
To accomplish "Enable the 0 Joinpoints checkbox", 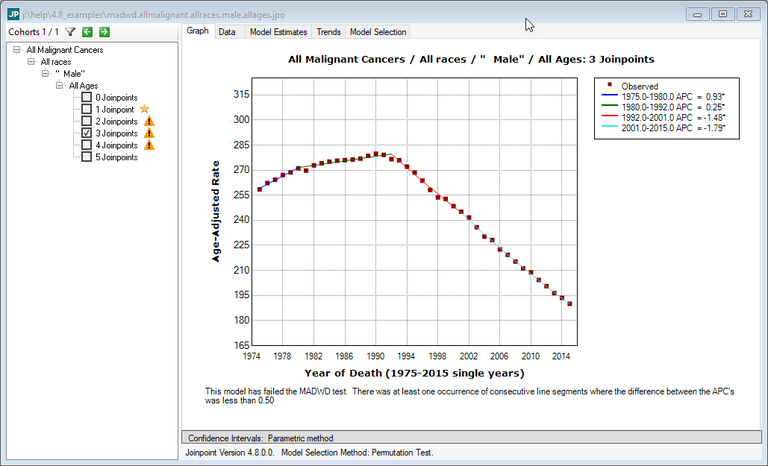I will pyautogui.click(x=87, y=96).
